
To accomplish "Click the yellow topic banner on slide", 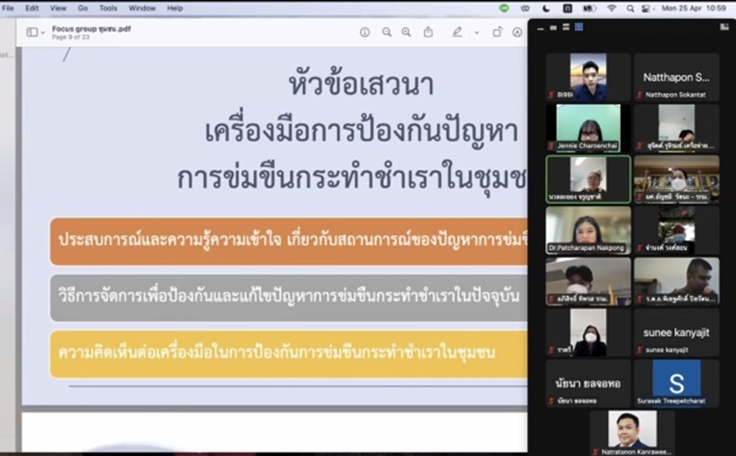I will tap(288, 353).
